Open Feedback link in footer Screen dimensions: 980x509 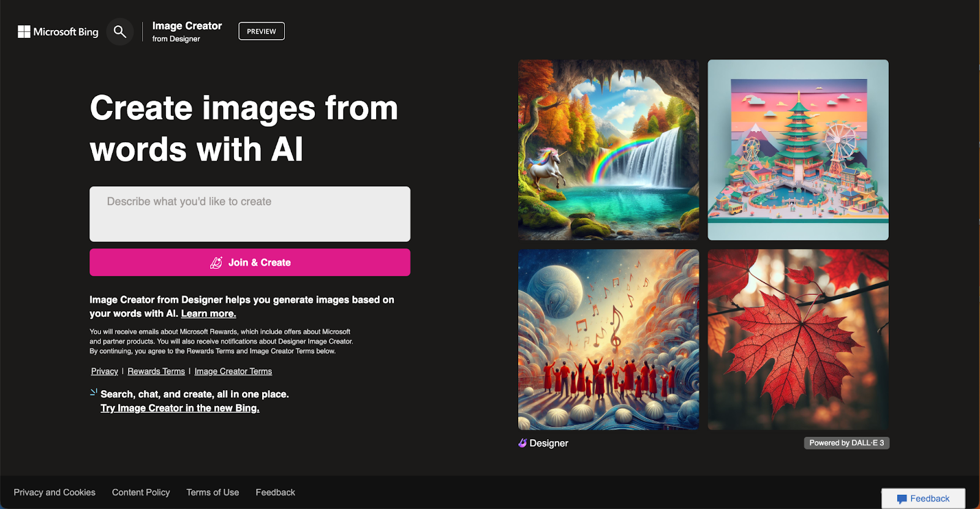point(275,492)
